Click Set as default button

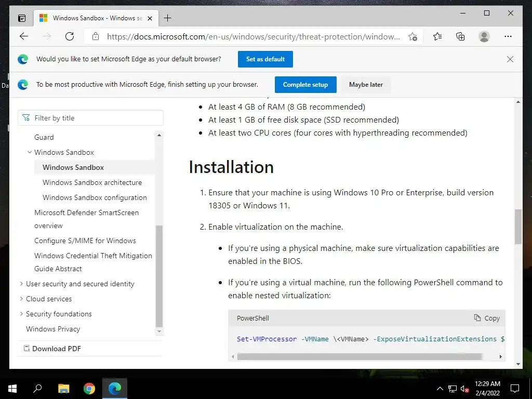(x=265, y=59)
